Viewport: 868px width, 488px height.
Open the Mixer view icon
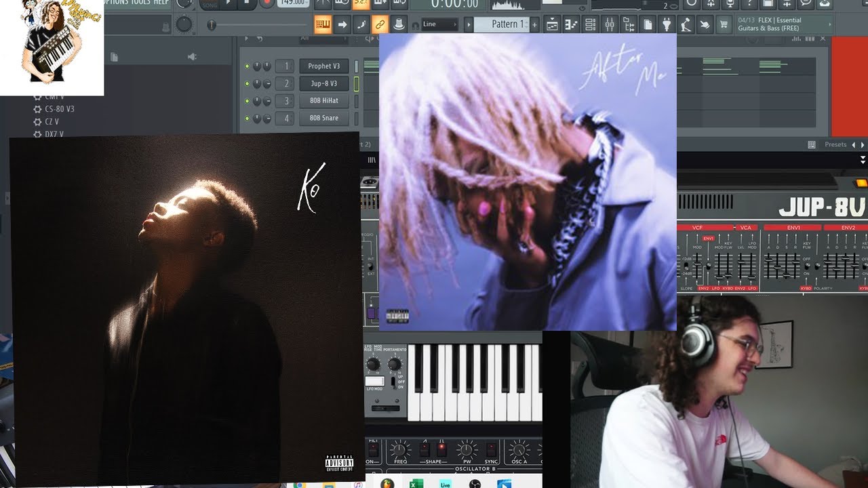click(610, 24)
